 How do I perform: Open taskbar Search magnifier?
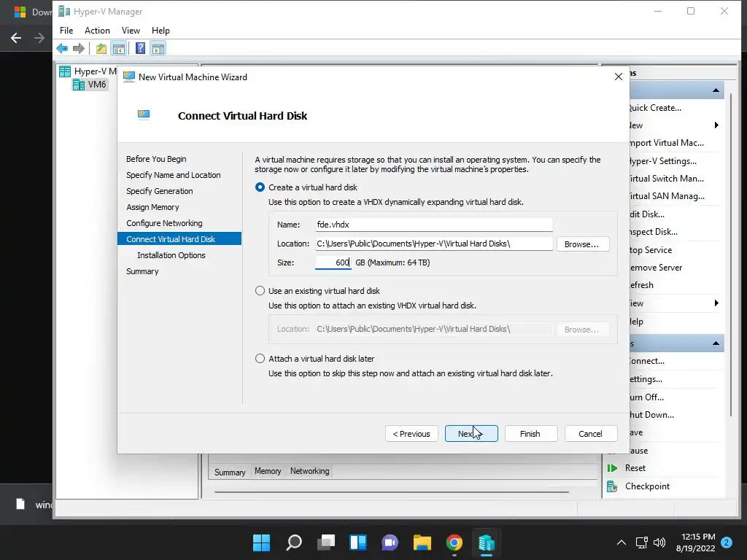(x=294, y=542)
